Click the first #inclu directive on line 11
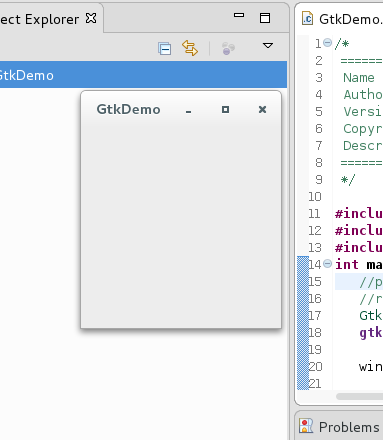The width and height of the screenshot is (383, 440). [x=359, y=214]
